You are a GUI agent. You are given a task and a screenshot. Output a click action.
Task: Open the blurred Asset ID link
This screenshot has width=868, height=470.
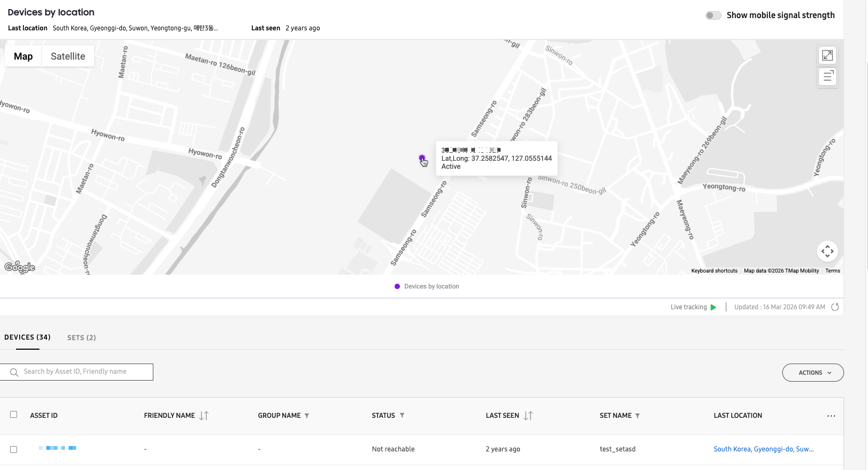click(58, 448)
